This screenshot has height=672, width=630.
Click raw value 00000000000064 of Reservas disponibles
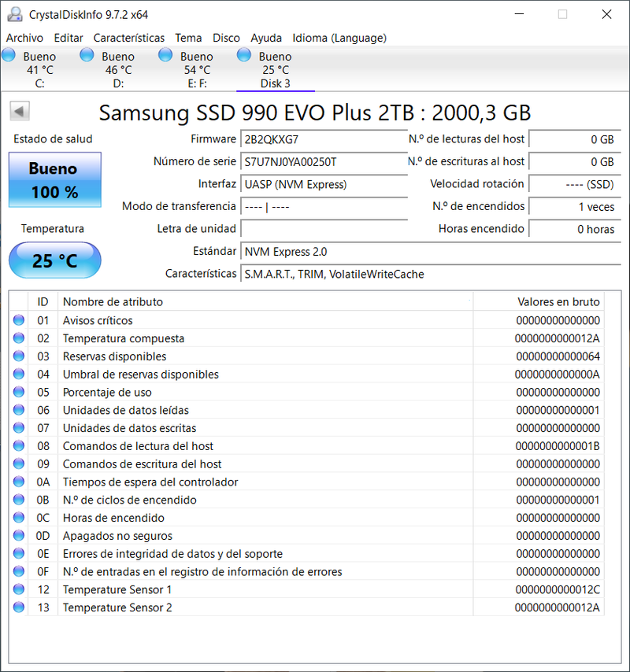(558, 356)
